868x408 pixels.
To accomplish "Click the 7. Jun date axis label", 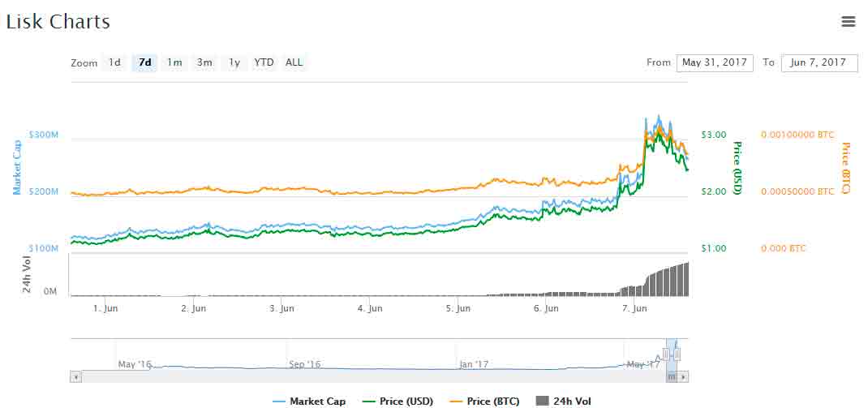I will [634, 309].
